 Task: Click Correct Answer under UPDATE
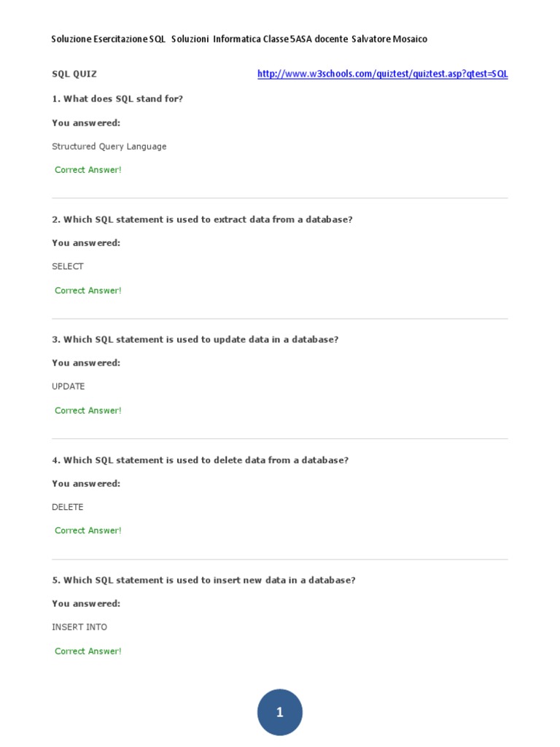point(88,411)
